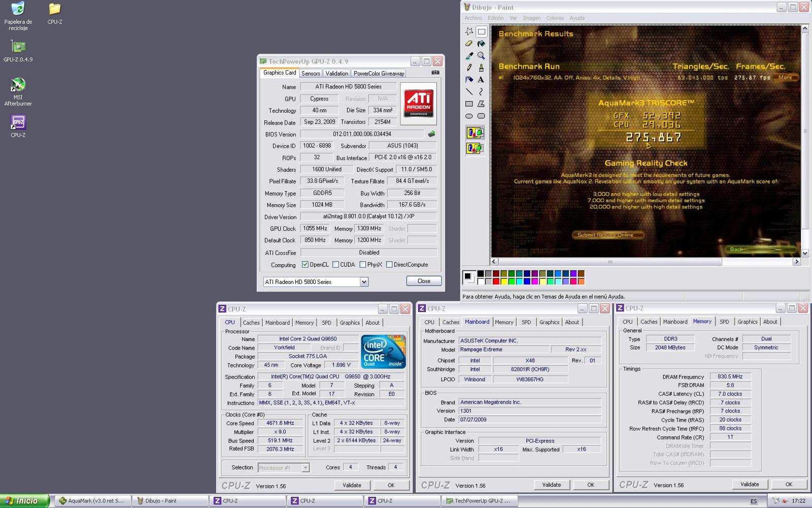Click the BIOS Version field in GPU-Z
The width and height of the screenshot is (812, 508).
(362, 134)
